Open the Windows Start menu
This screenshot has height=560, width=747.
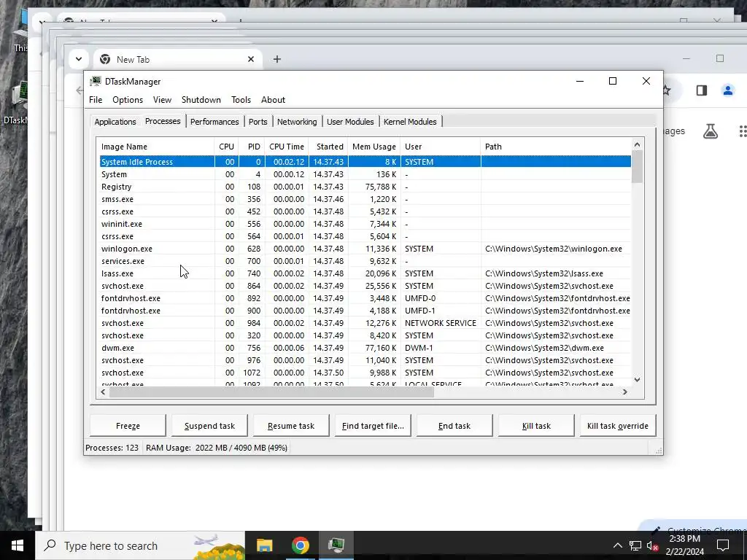[18, 545]
